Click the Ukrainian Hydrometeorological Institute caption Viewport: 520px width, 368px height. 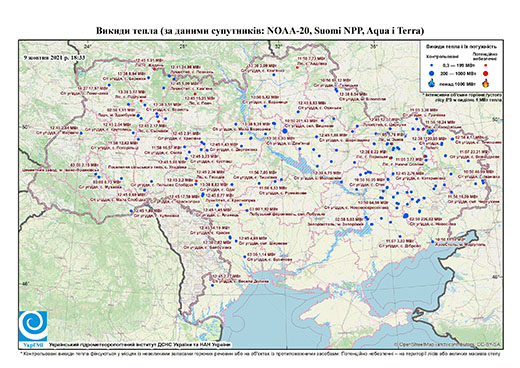(x=140, y=345)
